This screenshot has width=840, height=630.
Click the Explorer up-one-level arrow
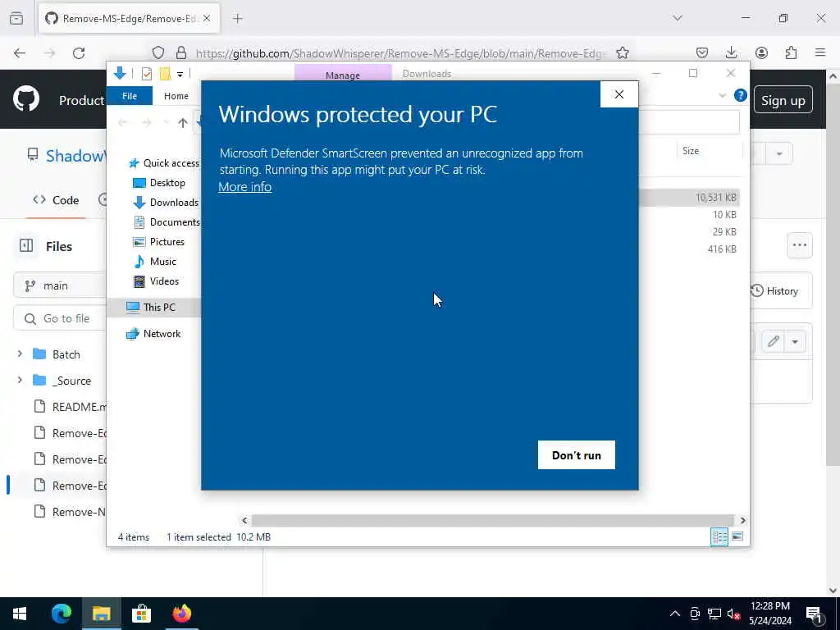183,123
